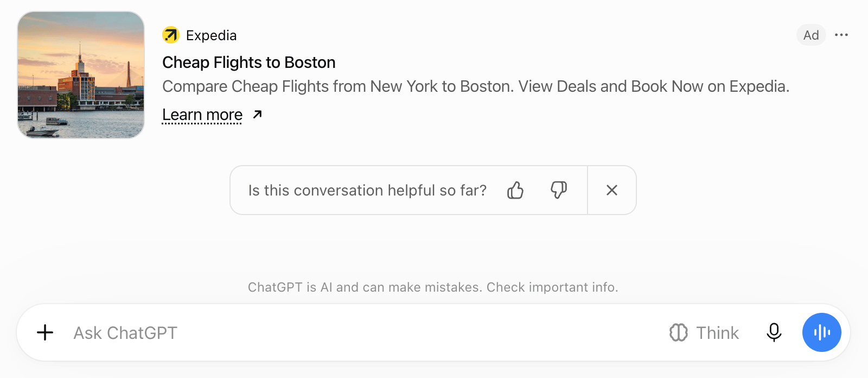Click the Ad label badge
Viewport: 868px width, 378px height.
(811, 35)
